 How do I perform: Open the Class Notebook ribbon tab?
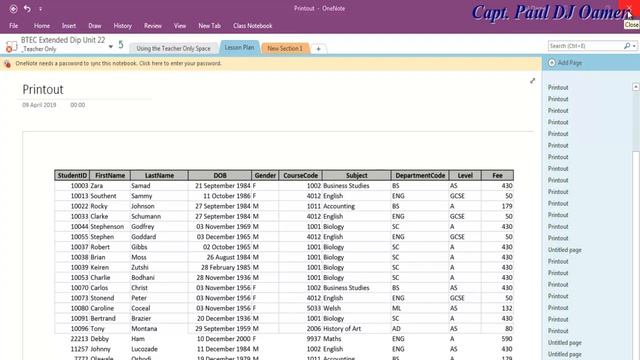(x=253, y=26)
